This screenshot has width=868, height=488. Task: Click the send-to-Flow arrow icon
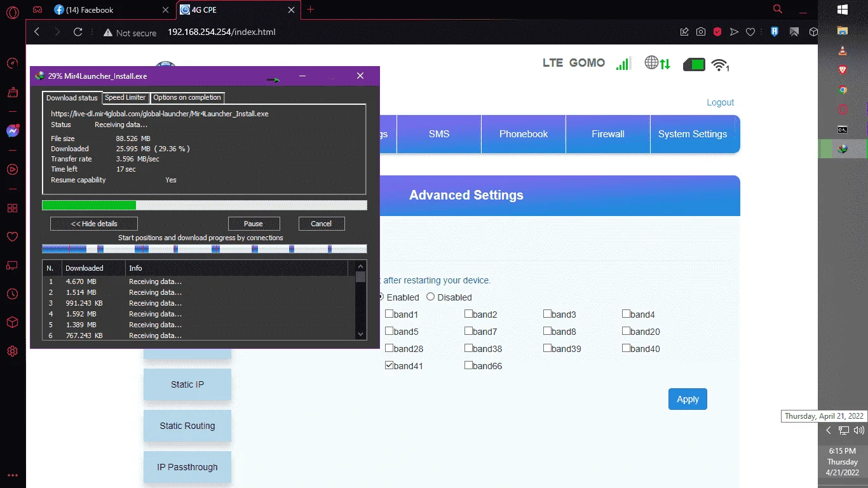coord(734,32)
